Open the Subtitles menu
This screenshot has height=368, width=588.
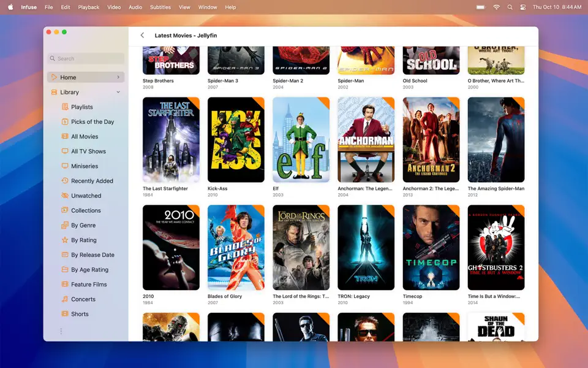click(x=160, y=7)
